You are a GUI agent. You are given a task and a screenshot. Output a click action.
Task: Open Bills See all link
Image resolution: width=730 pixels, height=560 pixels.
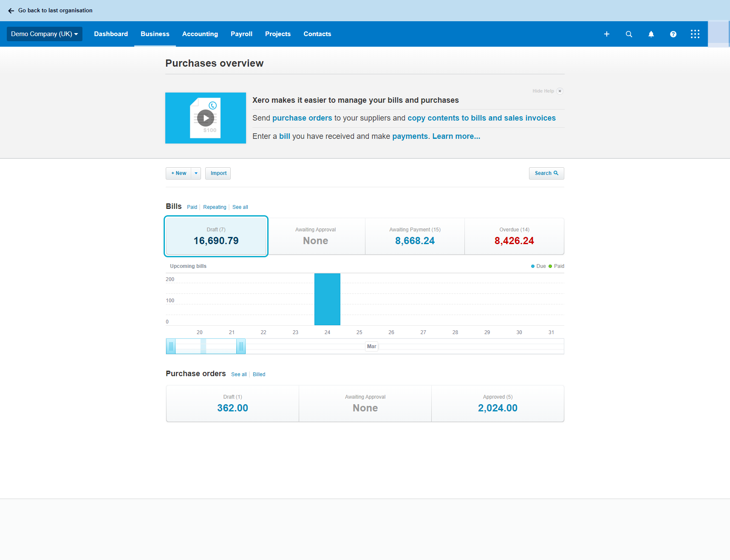(240, 207)
